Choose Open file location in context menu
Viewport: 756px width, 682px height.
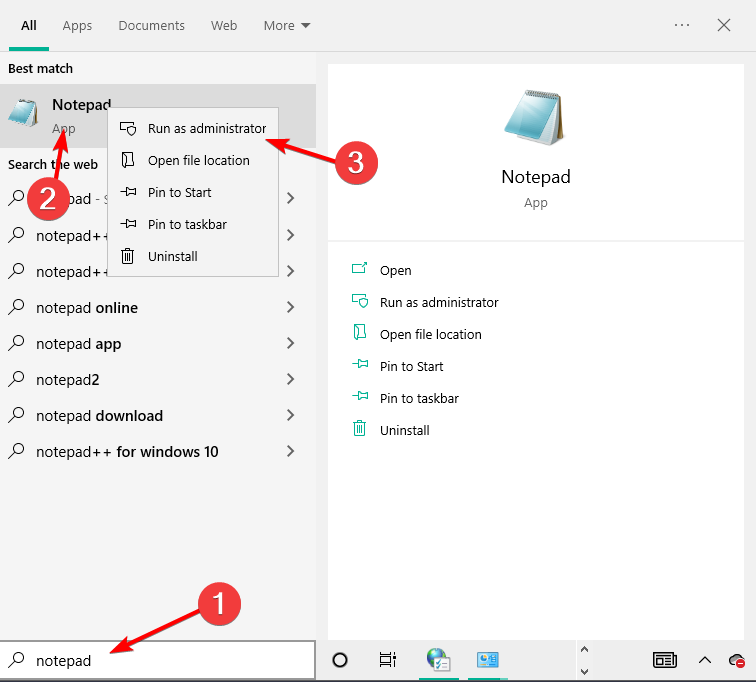[x=193, y=160]
